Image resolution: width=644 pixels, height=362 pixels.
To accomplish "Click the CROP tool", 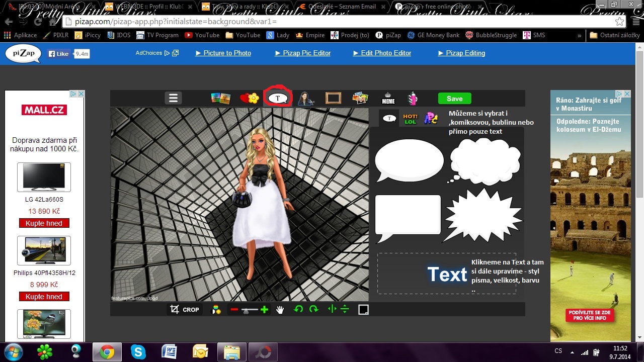I will click(x=185, y=310).
